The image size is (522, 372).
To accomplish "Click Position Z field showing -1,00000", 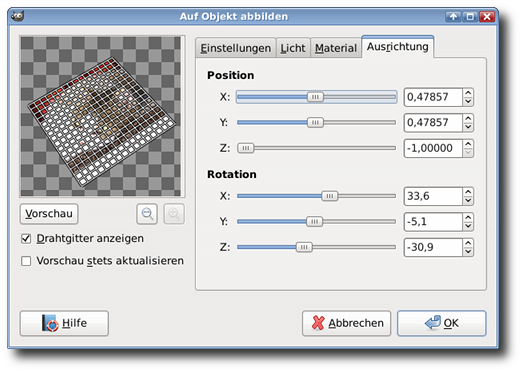I will (x=433, y=148).
